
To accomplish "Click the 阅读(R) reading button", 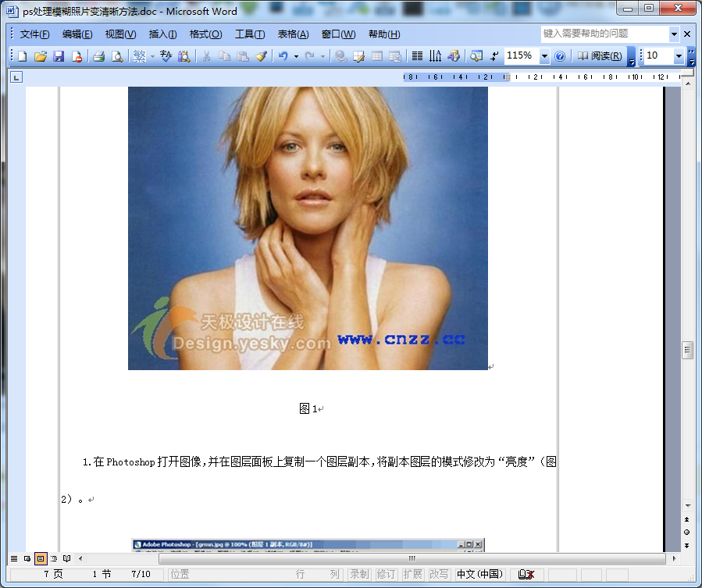I will 600,56.
